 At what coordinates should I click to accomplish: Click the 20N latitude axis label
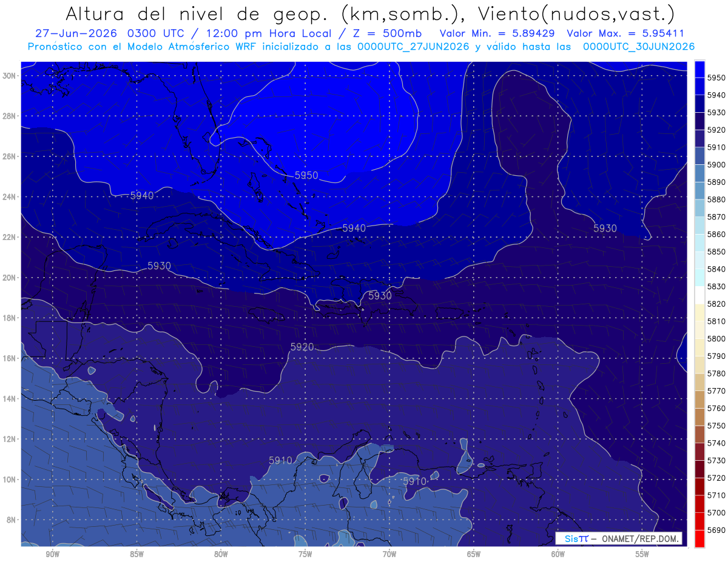[10, 278]
